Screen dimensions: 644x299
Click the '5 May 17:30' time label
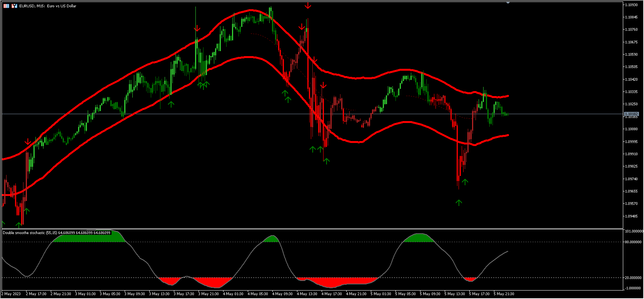pos(479,294)
